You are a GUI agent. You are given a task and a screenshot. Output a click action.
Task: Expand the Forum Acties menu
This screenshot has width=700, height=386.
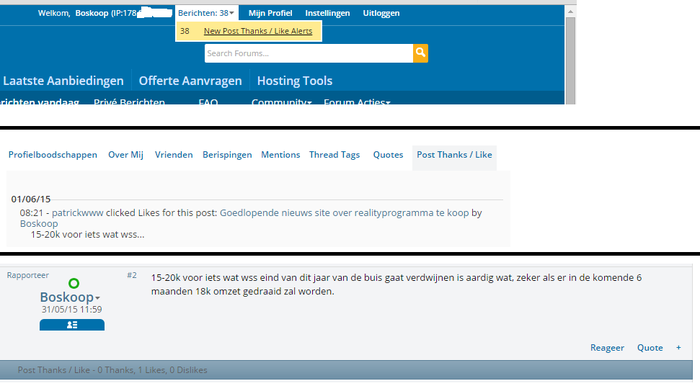point(357,102)
